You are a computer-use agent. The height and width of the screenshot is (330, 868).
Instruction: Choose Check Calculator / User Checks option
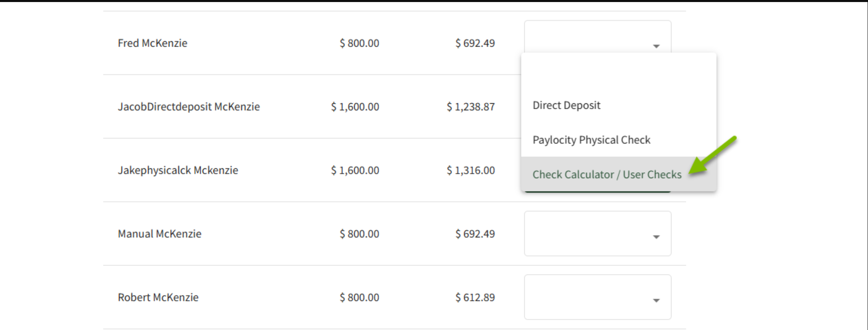click(x=606, y=174)
